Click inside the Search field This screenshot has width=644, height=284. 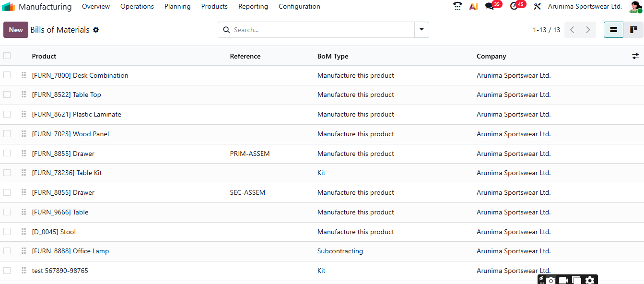pyautogui.click(x=321, y=30)
